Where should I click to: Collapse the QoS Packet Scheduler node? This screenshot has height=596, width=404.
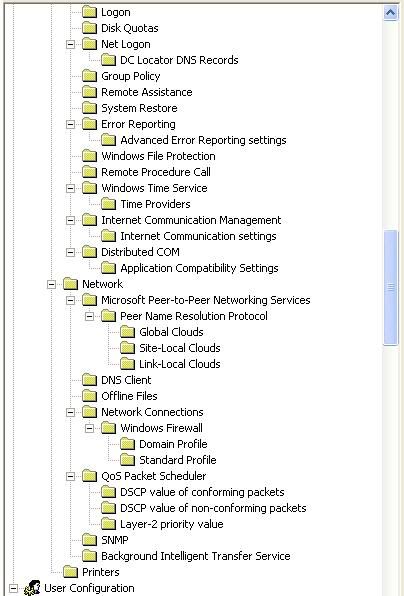[70, 476]
